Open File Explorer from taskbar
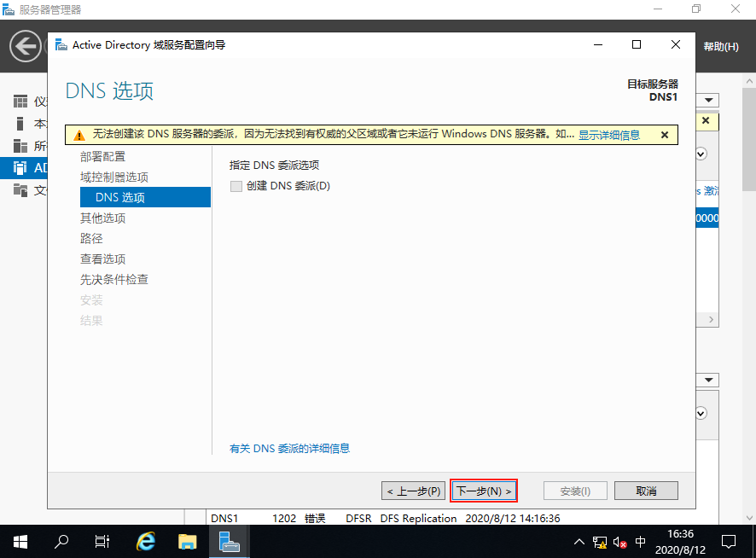This screenshot has width=756, height=558. [187, 542]
